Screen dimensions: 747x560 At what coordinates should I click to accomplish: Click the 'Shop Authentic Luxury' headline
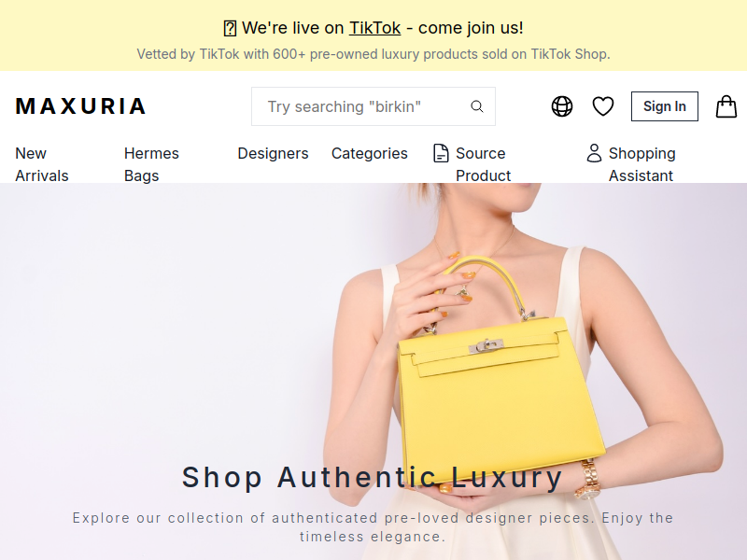373,477
